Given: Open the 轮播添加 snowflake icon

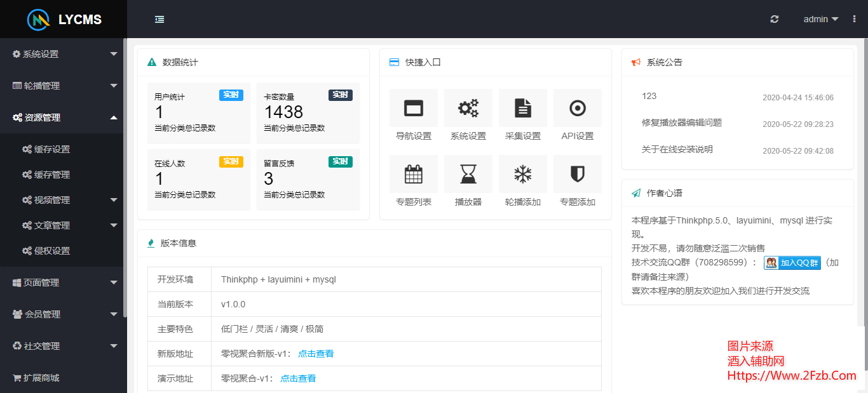Looking at the screenshot, I should click(523, 175).
